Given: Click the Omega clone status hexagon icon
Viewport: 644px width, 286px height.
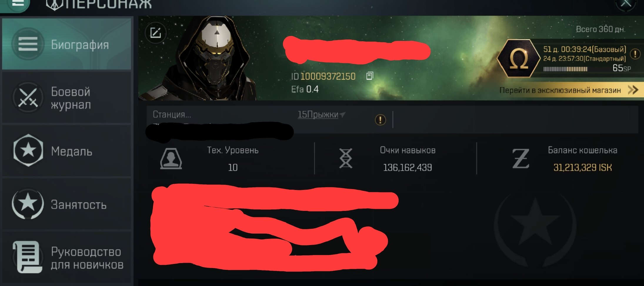Looking at the screenshot, I should pos(519,58).
